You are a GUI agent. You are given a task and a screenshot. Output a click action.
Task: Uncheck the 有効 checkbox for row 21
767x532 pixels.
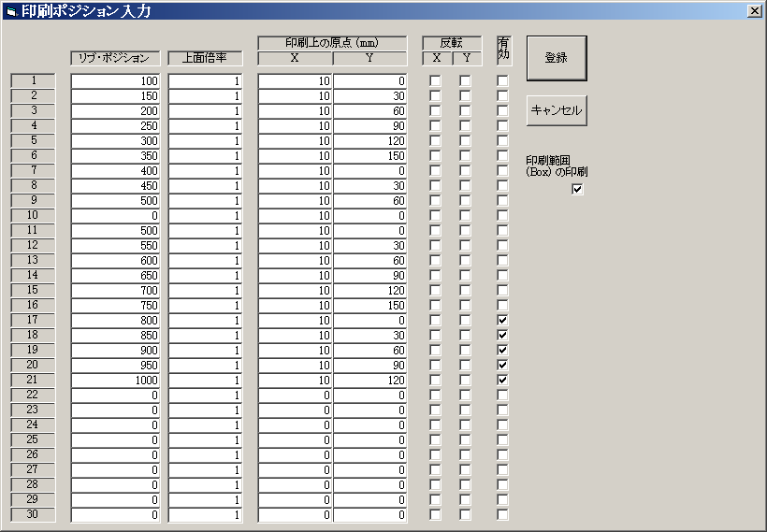pyautogui.click(x=502, y=380)
